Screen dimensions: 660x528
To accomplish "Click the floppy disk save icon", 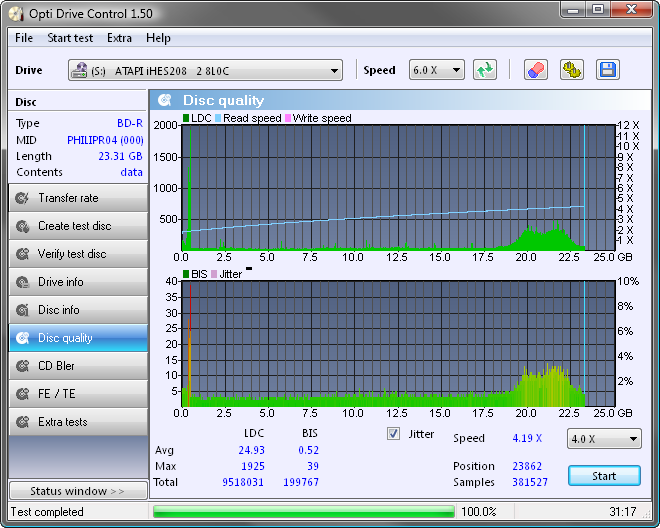I will (608, 70).
